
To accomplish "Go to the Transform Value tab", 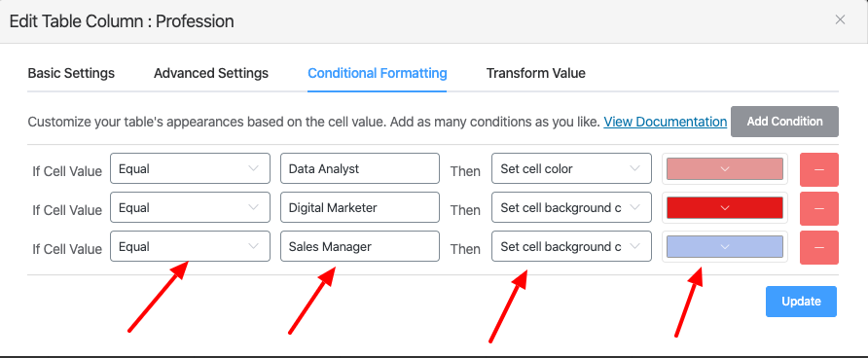I will (535, 73).
